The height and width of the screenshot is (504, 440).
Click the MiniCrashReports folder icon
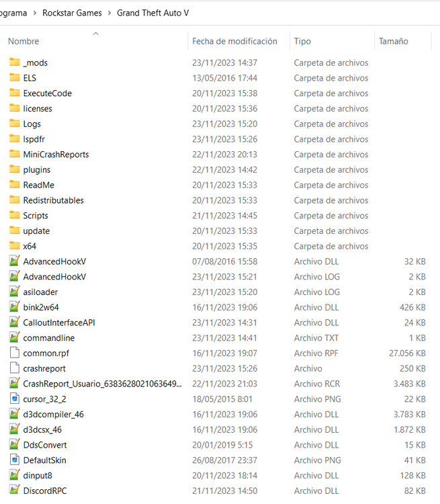click(x=15, y=154)
